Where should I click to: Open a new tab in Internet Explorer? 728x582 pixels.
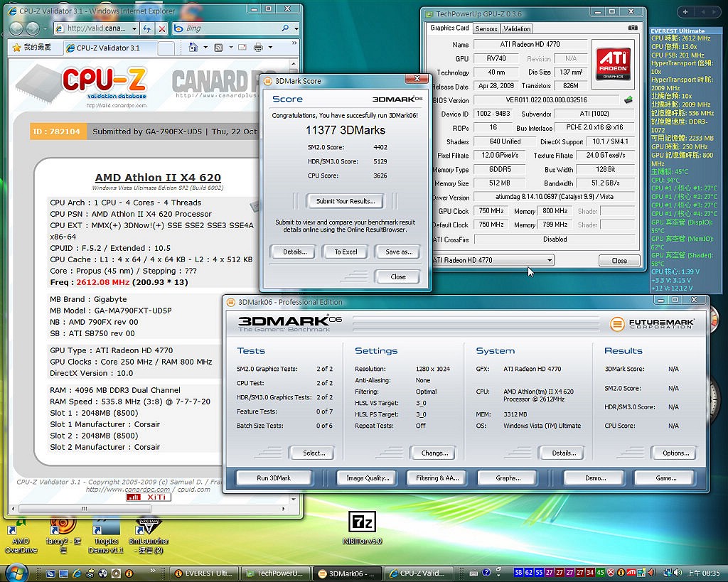pos(166,48)
